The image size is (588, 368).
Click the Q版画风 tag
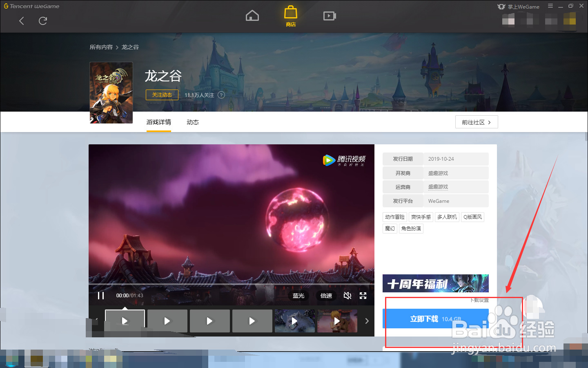[x=473, y=217]
